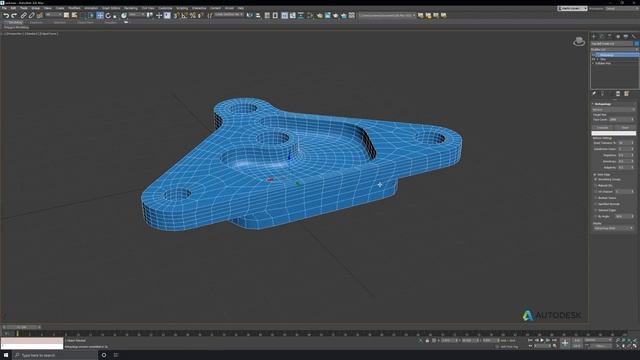Viewport: 640px width, 360px height.
Task: Open the Modifier List dropdown
Action: pyautogui.click(x=614, y=49)
